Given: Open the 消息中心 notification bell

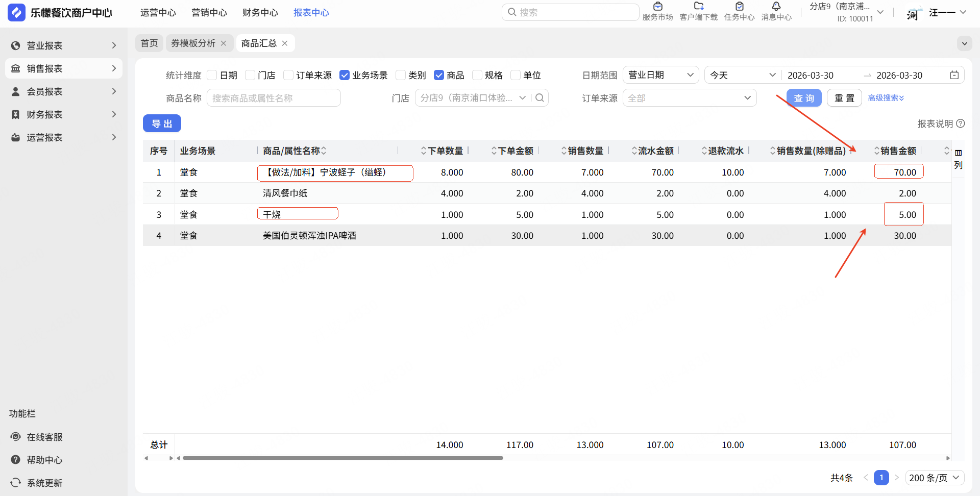Looking at the screenshot, I should pos(776,7).
